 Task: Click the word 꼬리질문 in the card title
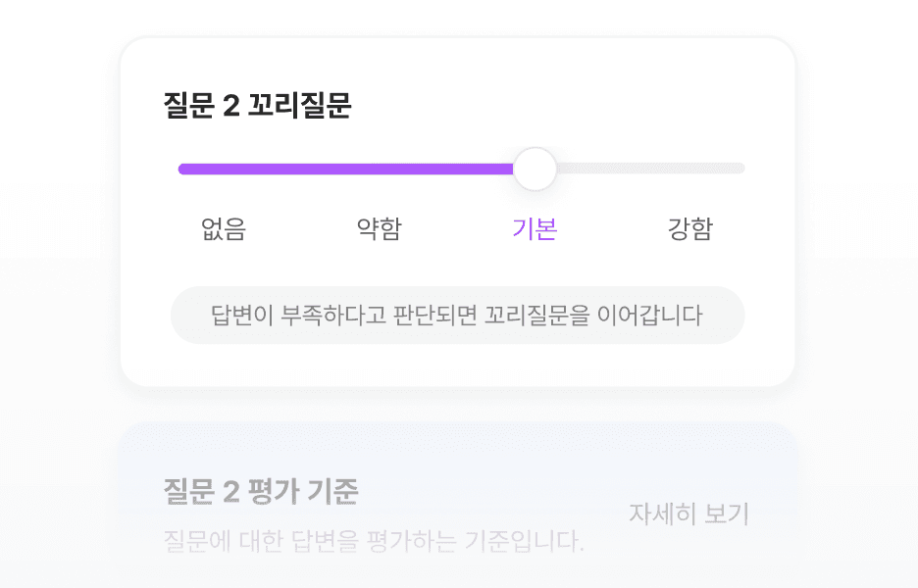tap(299, 105)
